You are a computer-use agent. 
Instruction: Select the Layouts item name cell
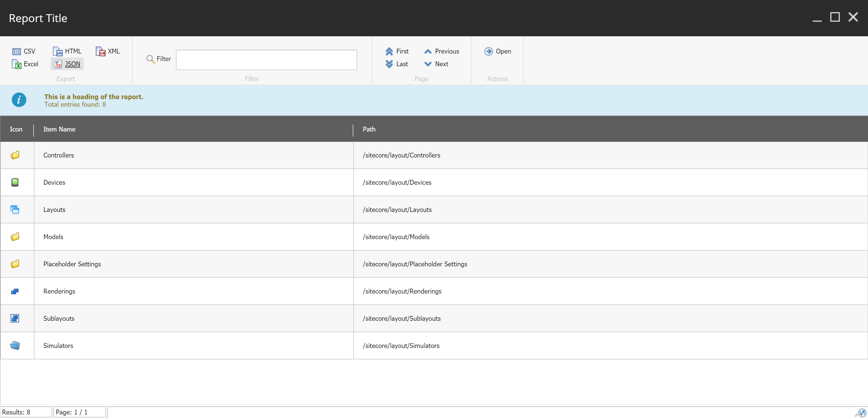tap(194, 209)
